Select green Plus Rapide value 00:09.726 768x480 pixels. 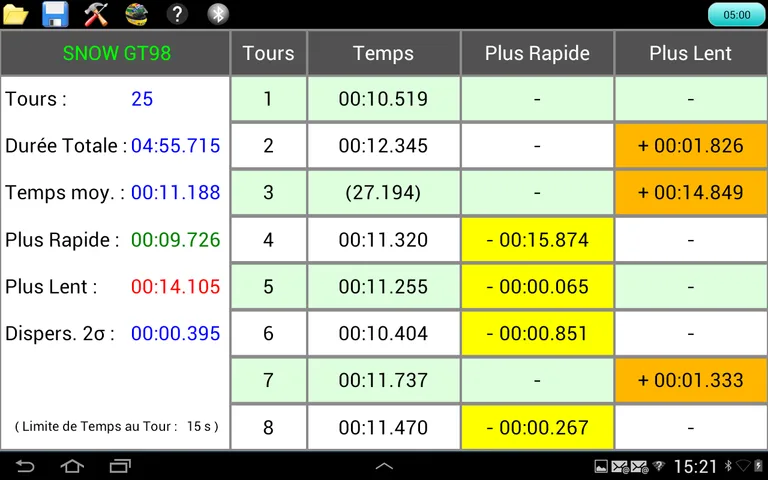pos(175,240)
